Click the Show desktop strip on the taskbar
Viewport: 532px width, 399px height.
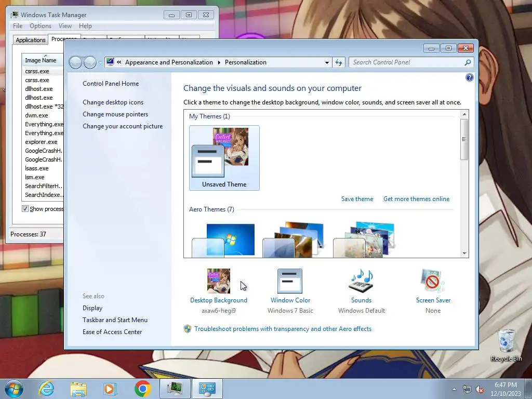click(x=529, y=389)
